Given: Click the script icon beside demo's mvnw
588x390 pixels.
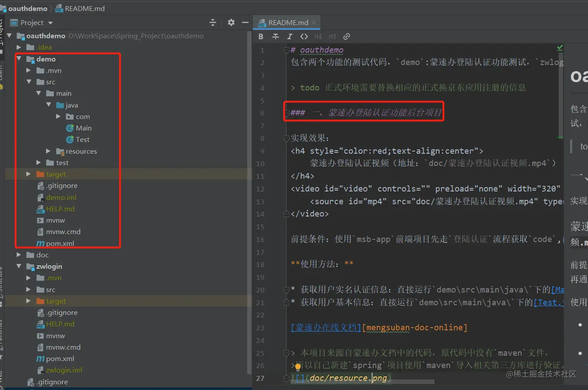Looking at the screenshot, I should tap(40, 220).
